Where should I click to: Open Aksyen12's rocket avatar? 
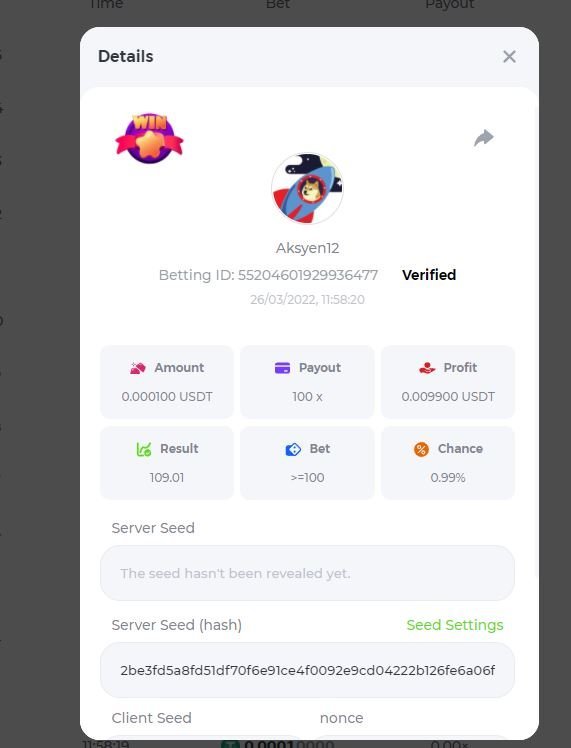(307, 188)
